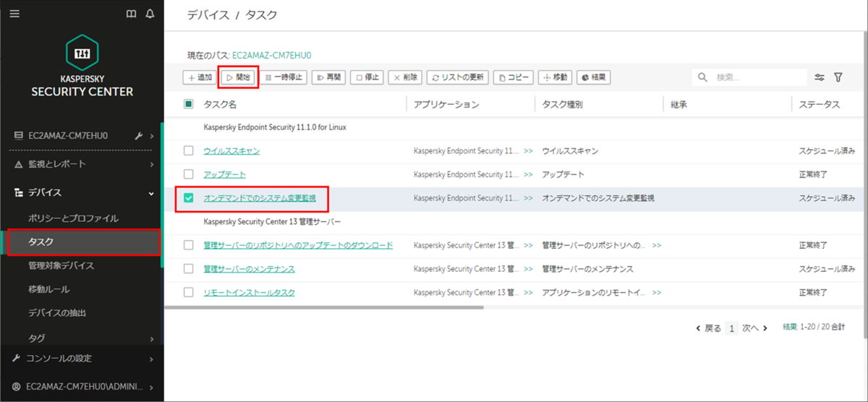Expand 監視とレポート sidebar section
This screenshot has width=868, height=402.
coord(151,164)
